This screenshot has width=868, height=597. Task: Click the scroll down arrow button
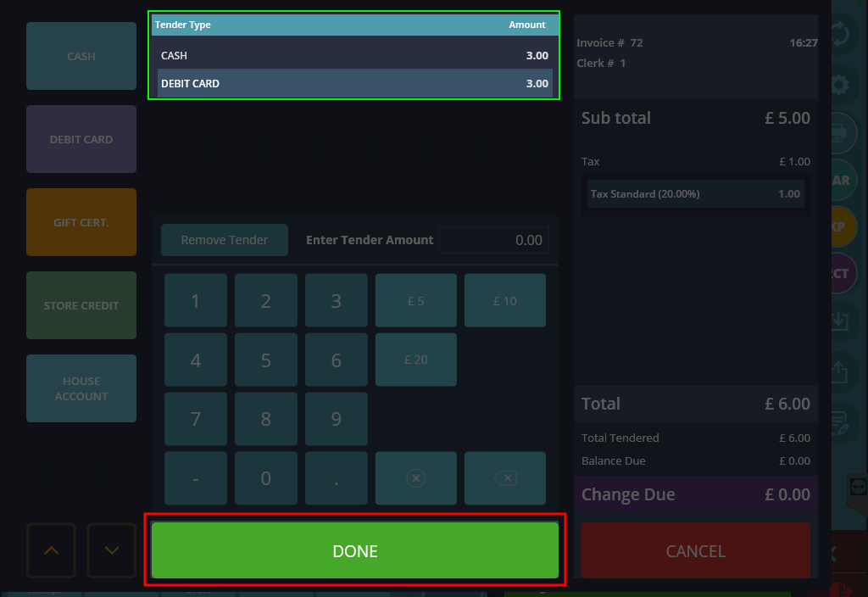point(112,550)
